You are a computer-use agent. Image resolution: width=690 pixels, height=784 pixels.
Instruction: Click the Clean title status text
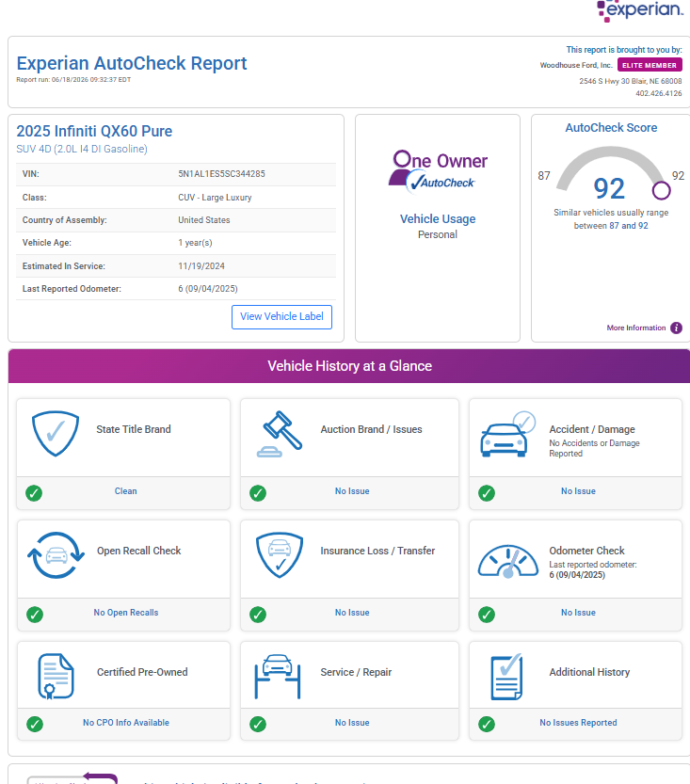(125, 491)
